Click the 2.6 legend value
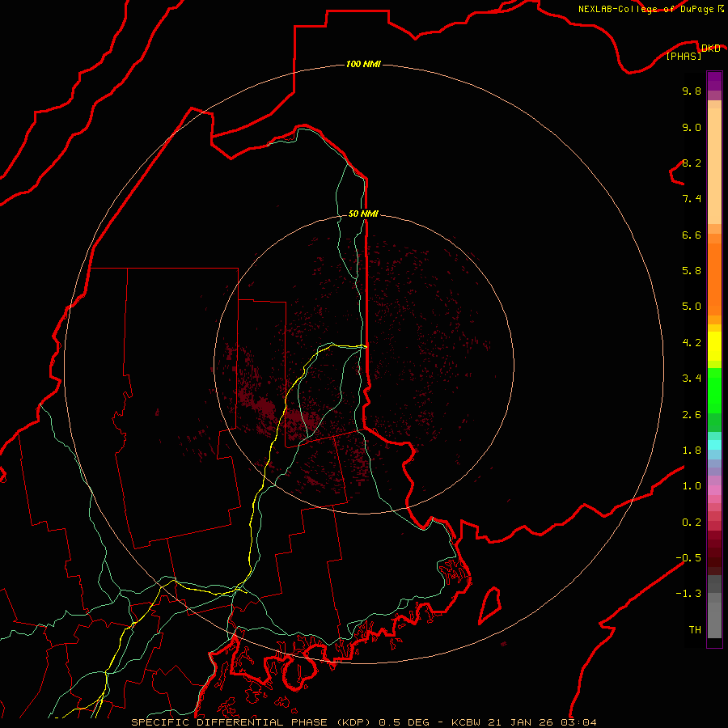 692,414
